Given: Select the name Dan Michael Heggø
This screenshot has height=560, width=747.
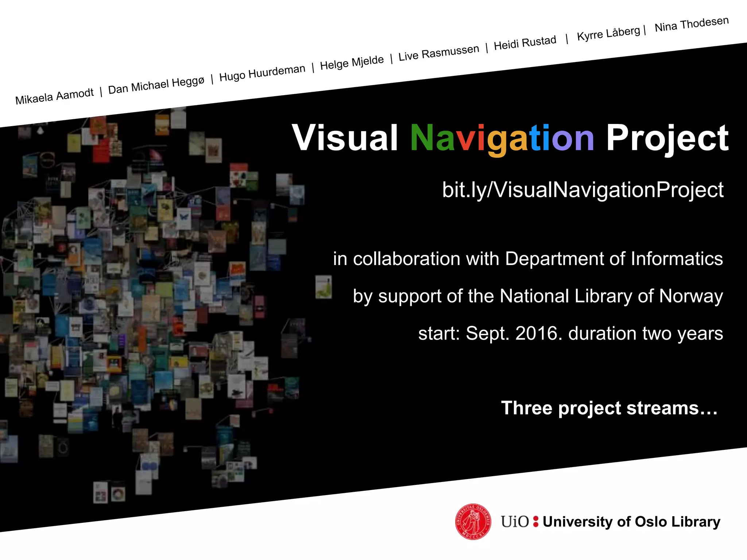Looking at the screenshot, I should [x=156, y=85].
